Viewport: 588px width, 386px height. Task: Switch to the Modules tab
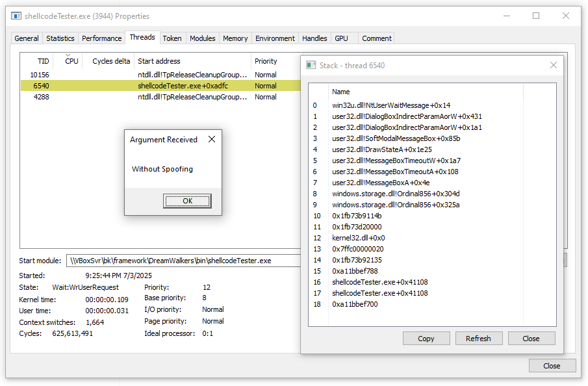click(x=202, y=38)
